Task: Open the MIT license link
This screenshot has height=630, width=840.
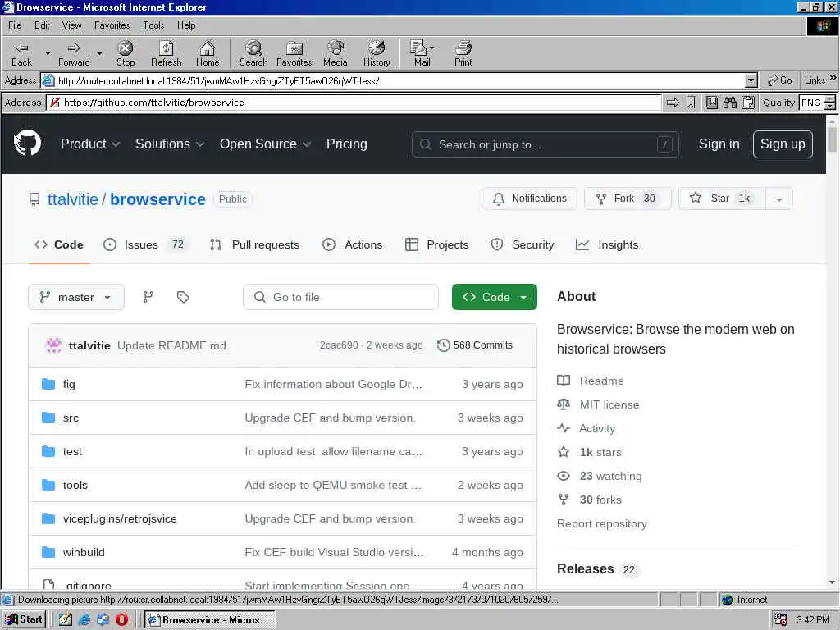Action: 609,404
